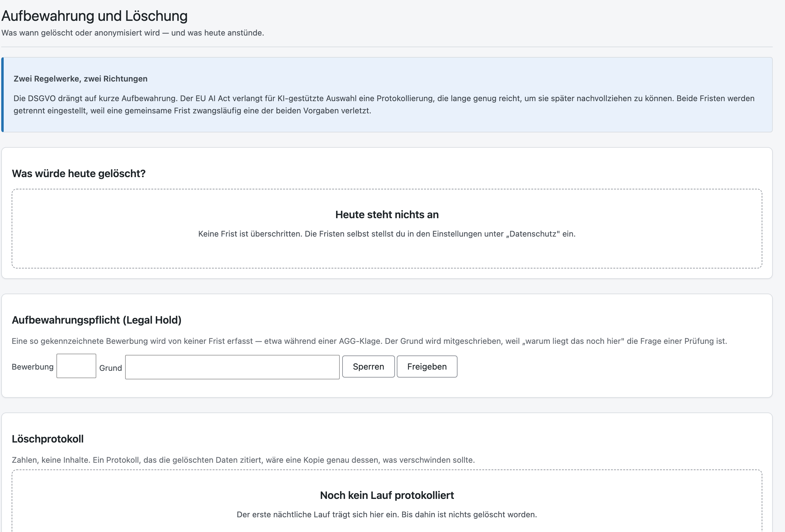Image resolution: width=785 pixels, height=532 pixels.
Task: Click the Freigeben button
Action: click(427, 367)
